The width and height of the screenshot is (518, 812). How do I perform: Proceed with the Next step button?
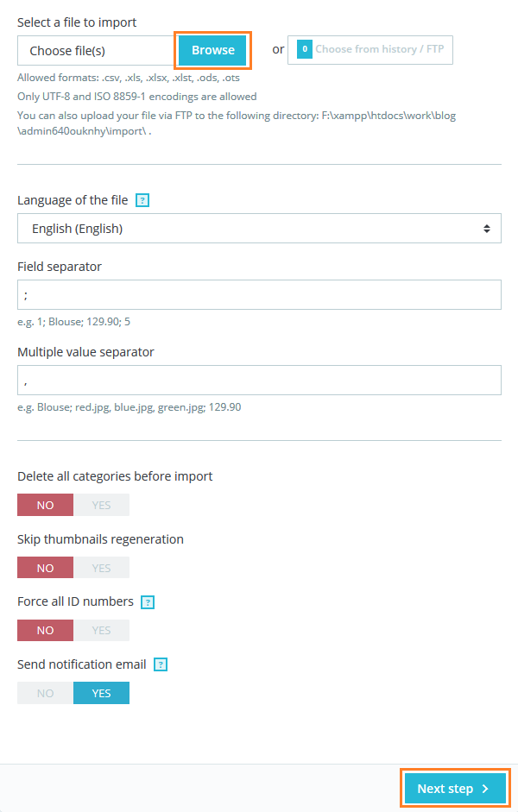[454, 789]
